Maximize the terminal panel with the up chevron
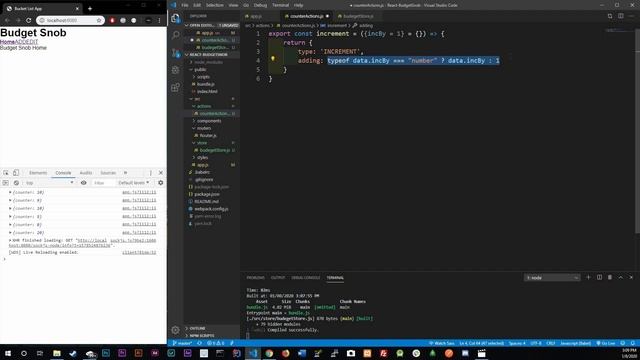 coord(620,278)
